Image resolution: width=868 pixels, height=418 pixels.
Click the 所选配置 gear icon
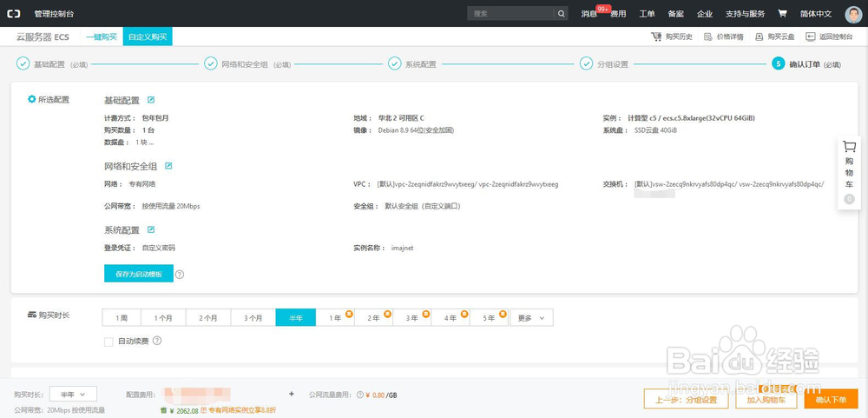31,99
